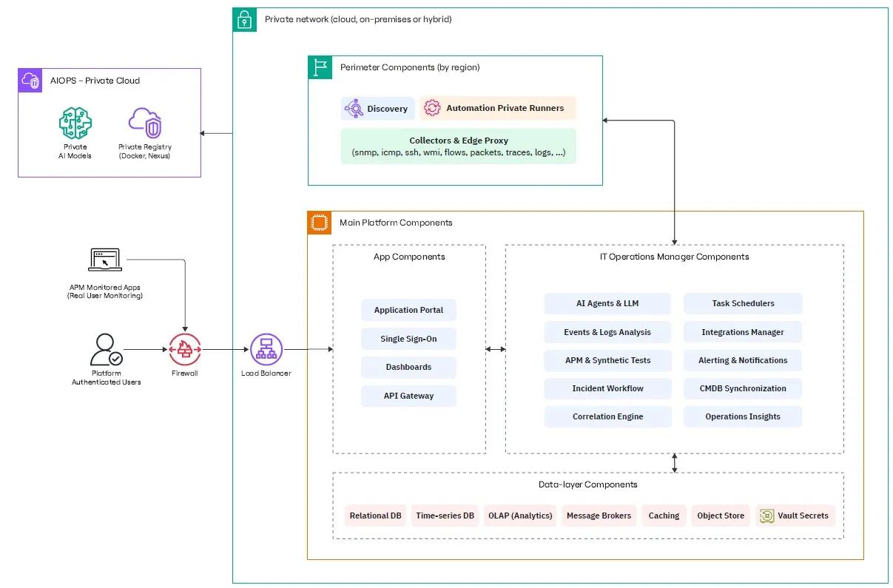
Task: Click the Automation Private Runners gear icon
Action: [431, 108]
